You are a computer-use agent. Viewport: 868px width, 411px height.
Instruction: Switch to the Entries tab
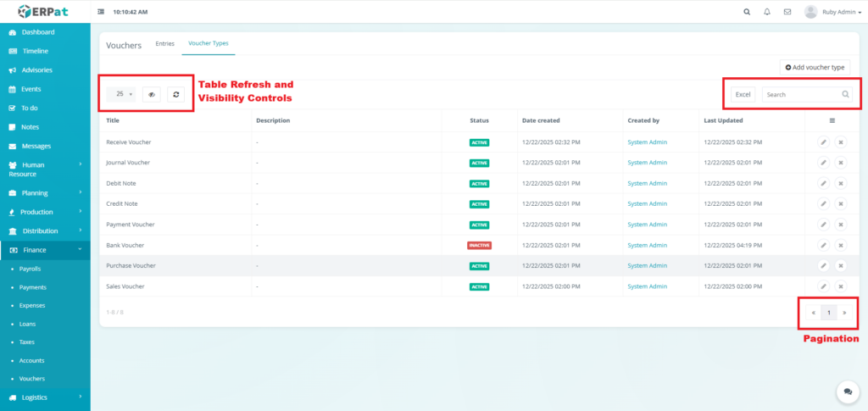pyautogui.click(x=164, y=43)
